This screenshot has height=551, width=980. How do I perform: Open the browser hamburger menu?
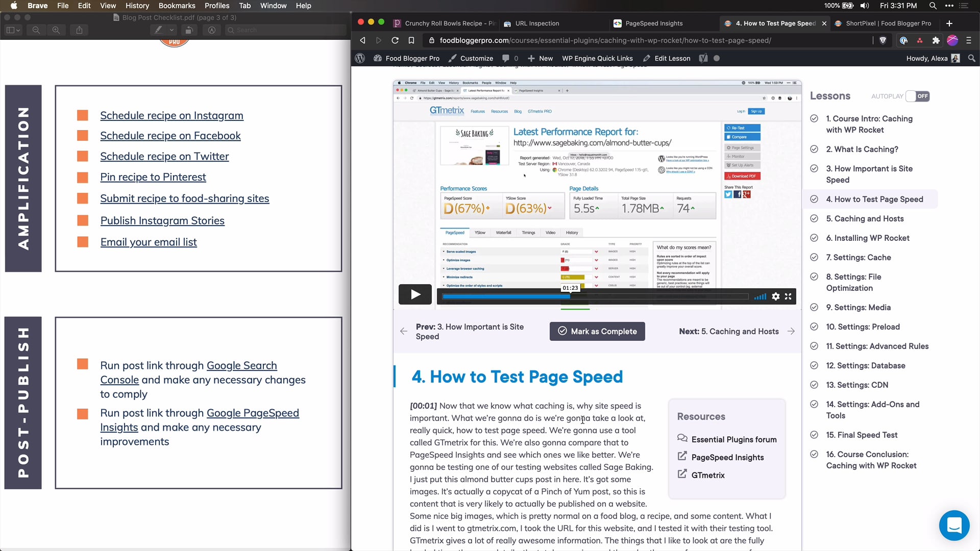(969, 40)
